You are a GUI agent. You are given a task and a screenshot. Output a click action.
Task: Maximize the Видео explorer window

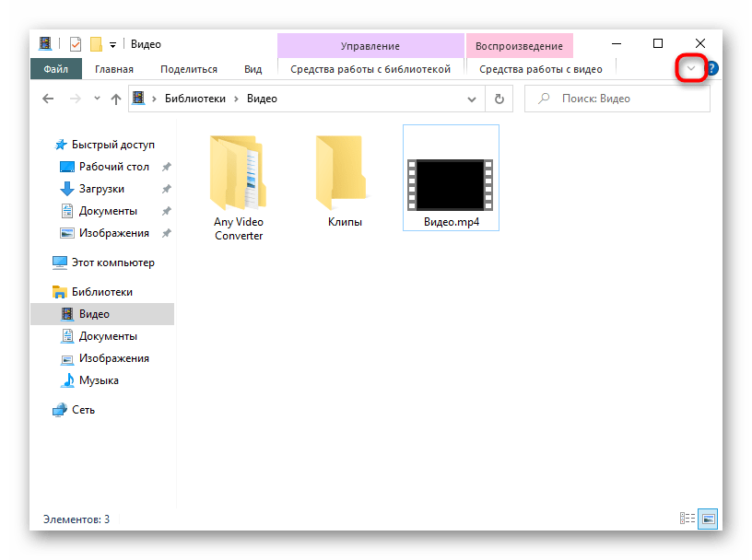pos(658,43)
